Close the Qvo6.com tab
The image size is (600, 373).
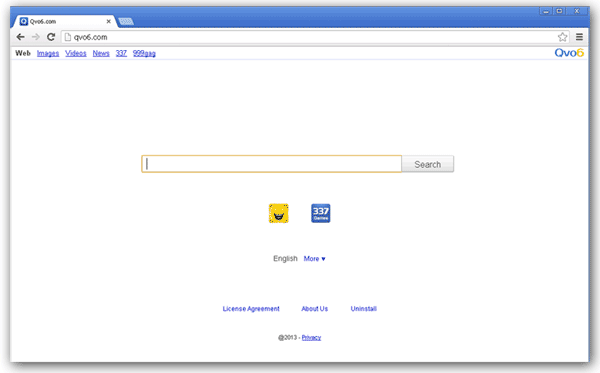[109, 21]
